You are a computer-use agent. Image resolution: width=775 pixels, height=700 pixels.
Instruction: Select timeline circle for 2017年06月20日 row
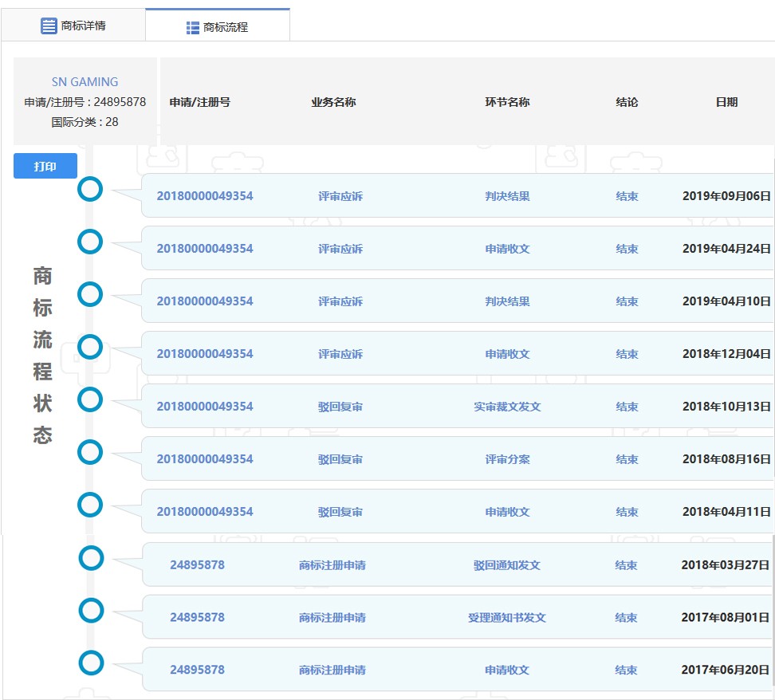(x=92, y=663)
